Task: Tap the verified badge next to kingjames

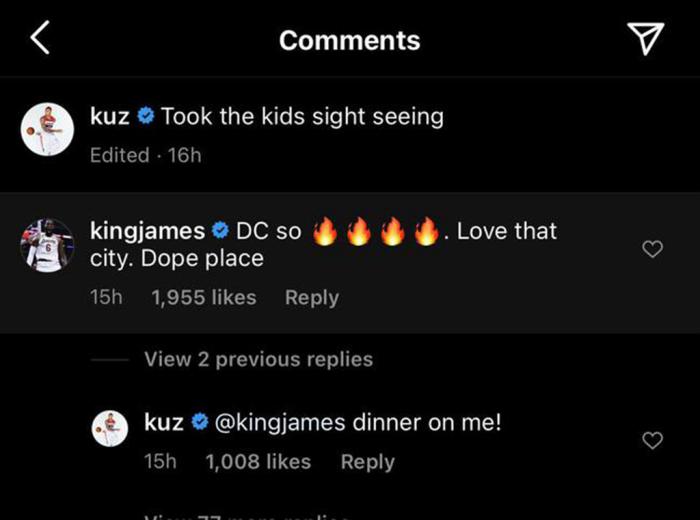Action: pos(221,232)
